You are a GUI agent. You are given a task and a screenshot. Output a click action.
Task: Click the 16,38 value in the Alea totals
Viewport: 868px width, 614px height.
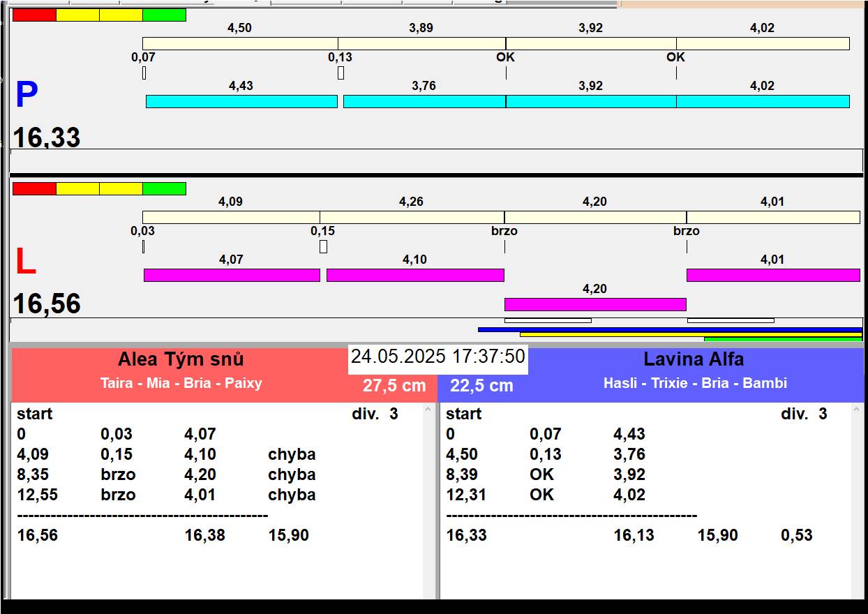(204, 536)
